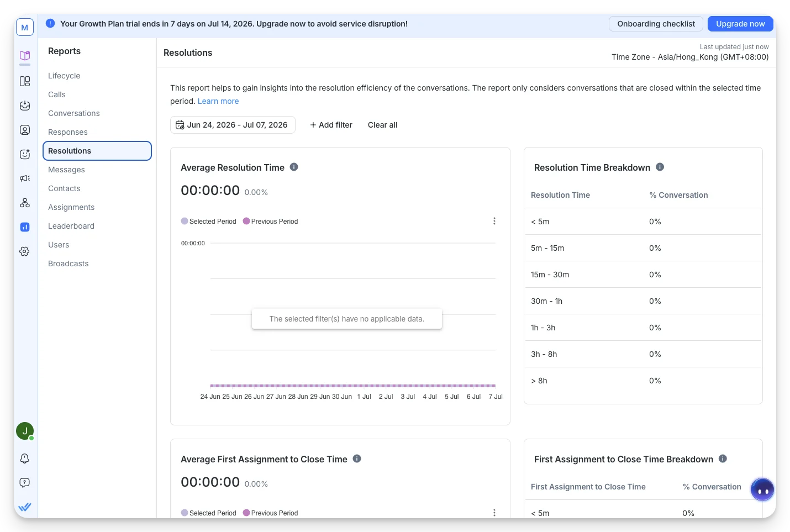Open workspace switcher M avatar
Screen dimensions: 790x532
point(25,27)
